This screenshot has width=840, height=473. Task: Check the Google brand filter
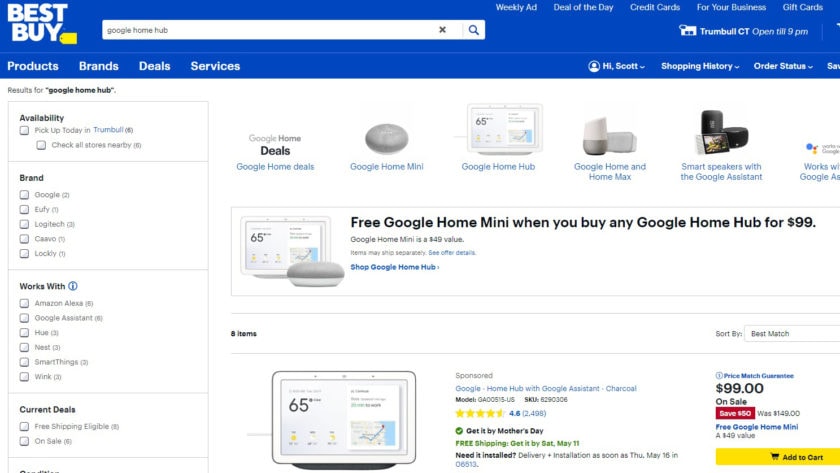(25, 195)
